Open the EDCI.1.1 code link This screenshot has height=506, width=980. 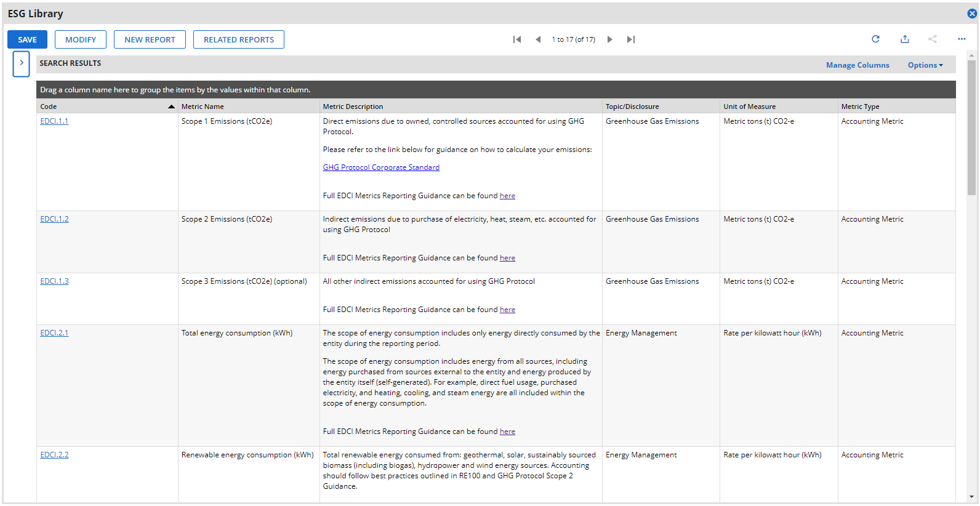(54, 121)
